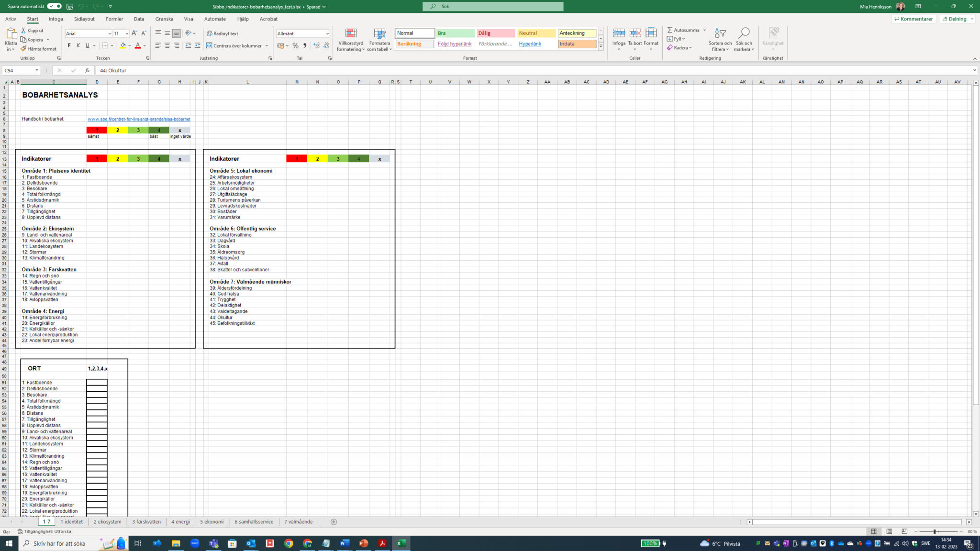980x551 pixels.
Task: Click the Delning share button
Action: 957,19
